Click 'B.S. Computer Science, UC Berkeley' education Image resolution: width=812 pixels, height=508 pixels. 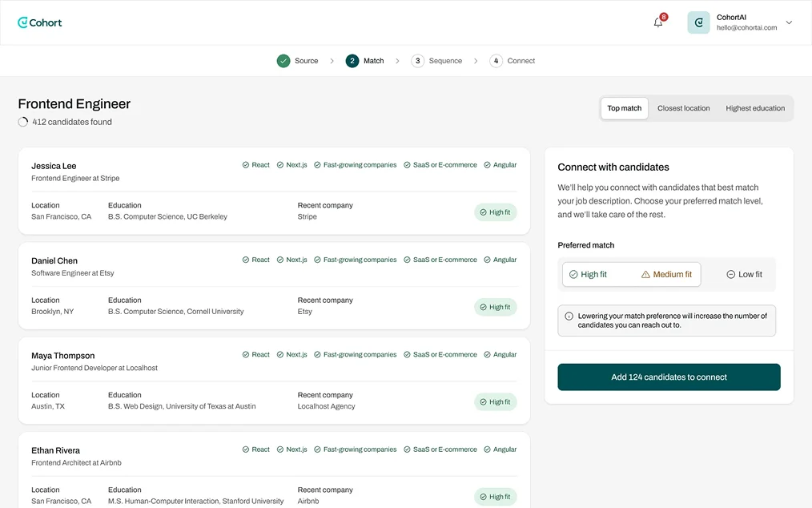point(168,216)
